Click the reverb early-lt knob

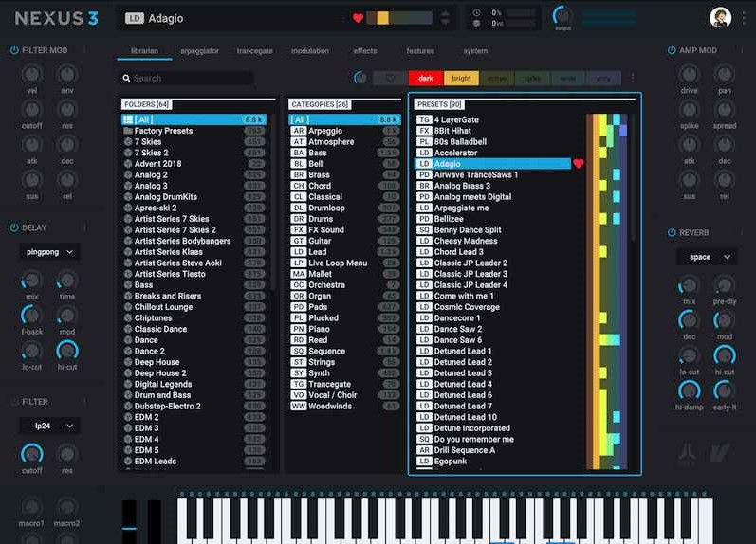[x=724, y=390]
